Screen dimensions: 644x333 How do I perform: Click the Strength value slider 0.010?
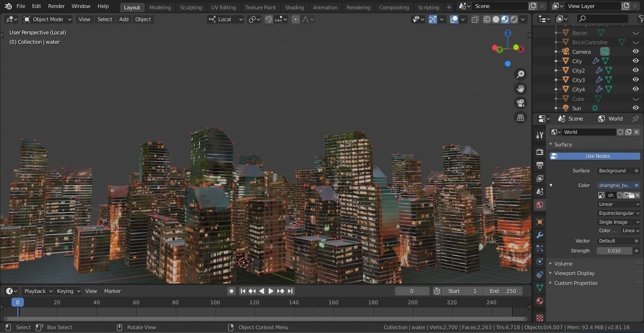point(614,251)
